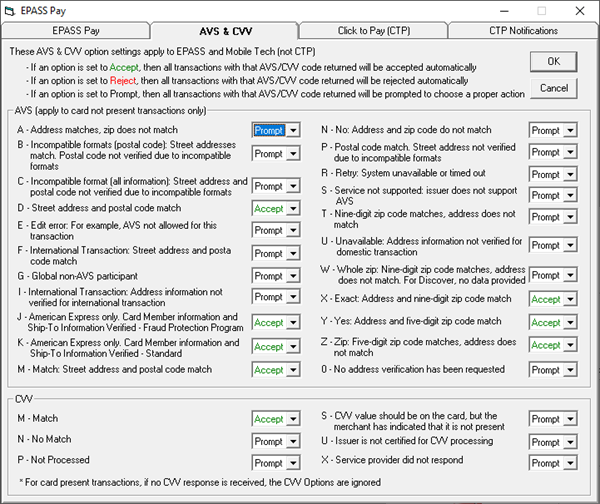Expand dropdown for AVS code M Match
This screenshot has width=600, height=504.
pyautogui.click(x=293, y=370)
